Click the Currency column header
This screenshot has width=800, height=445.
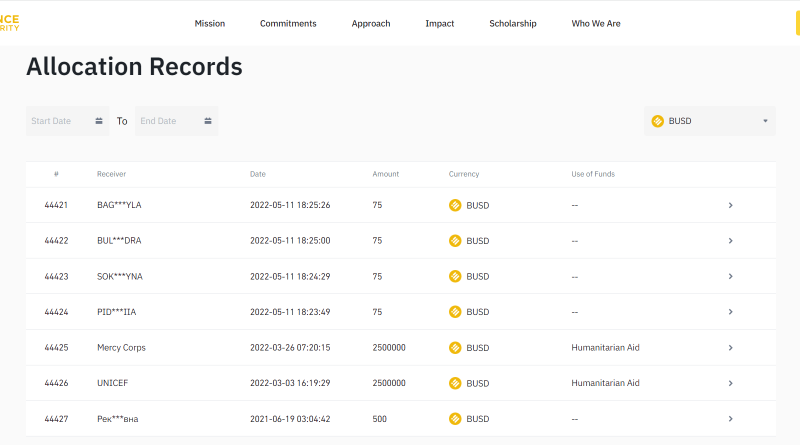[464, 174]
